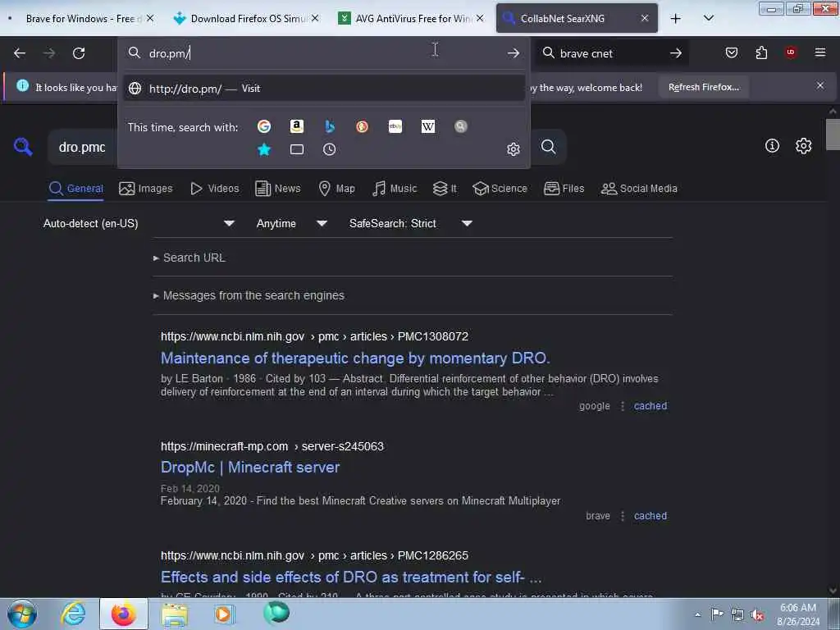
Task: Click the Refresh Firefox button
Action: [703, 87]
